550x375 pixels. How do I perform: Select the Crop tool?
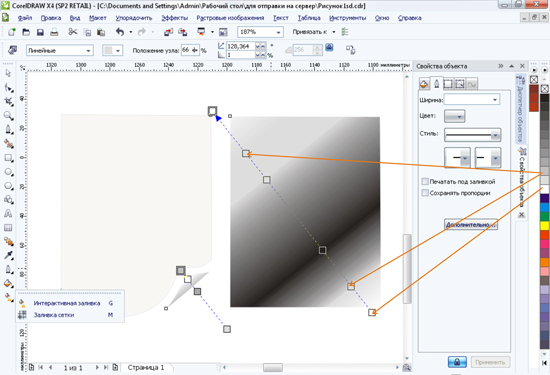(8, 101)
